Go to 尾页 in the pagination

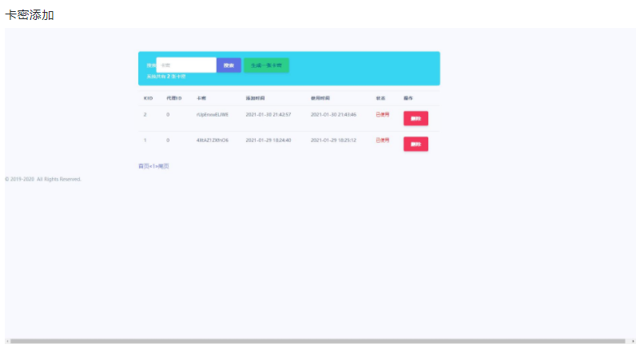(x=164, y=166)
